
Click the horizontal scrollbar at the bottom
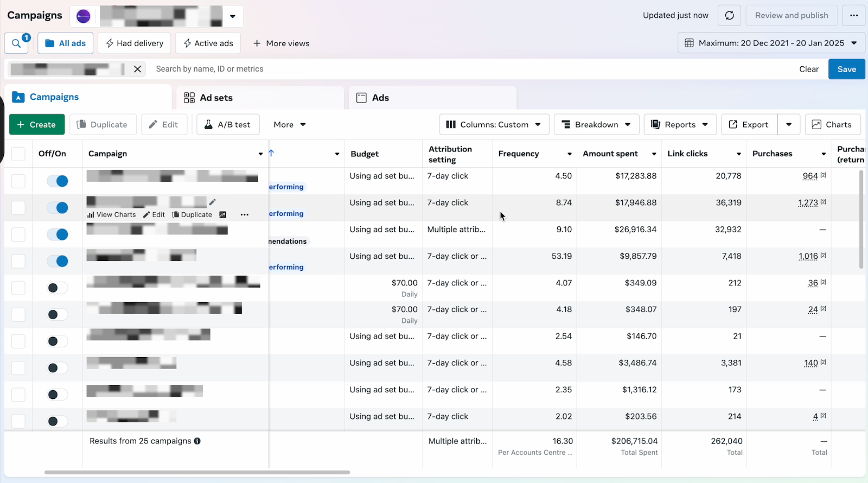coord(197,472)
